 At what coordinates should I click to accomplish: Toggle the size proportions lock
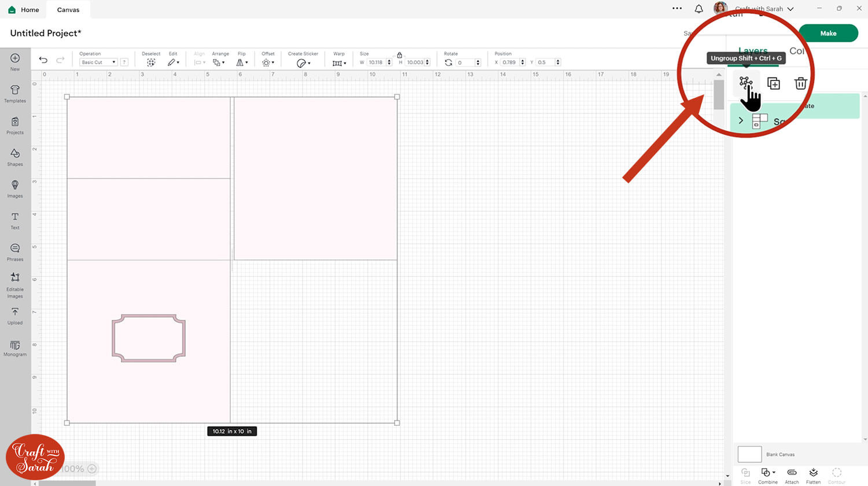point(399,55)
